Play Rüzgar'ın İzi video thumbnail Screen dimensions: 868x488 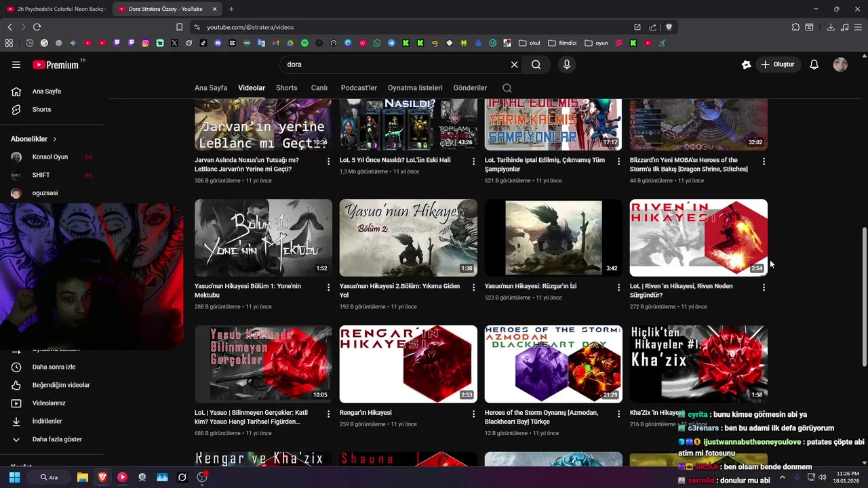[x=553, y=238]
